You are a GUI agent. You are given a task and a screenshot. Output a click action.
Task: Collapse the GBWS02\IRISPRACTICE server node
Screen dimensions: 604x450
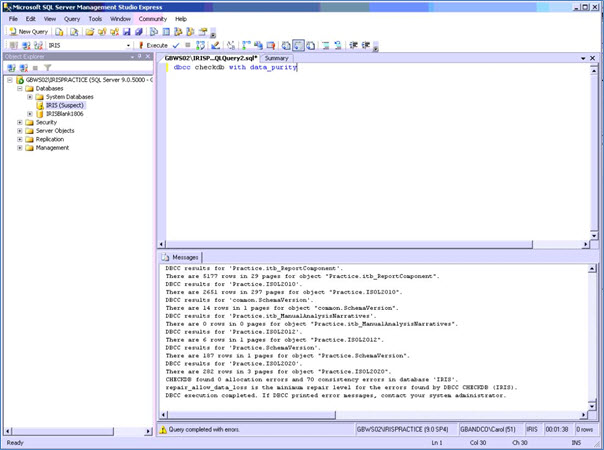tap(10, 80)
